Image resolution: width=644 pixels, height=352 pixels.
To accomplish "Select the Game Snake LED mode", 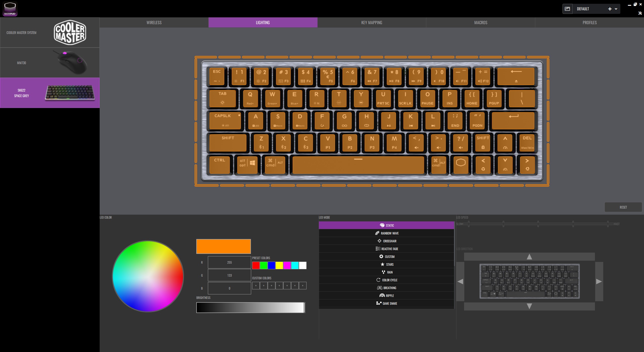I will pyautogui.click(x=386, y=303).
